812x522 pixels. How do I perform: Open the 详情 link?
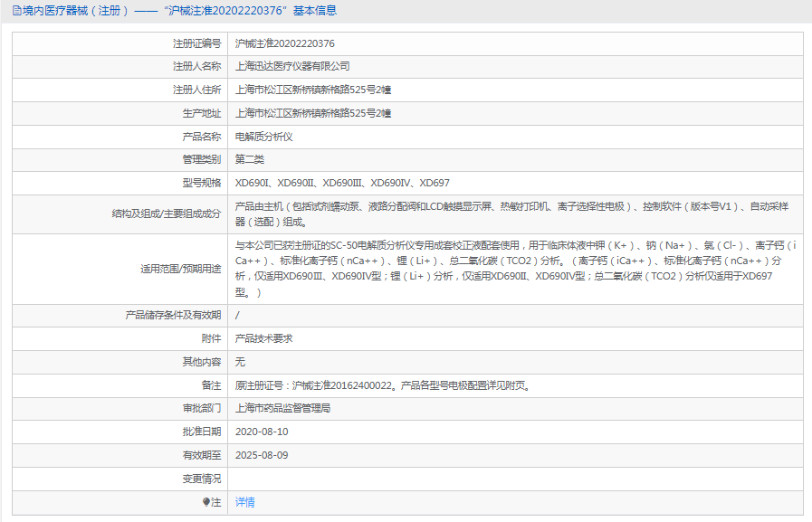(x=245, y=502)
